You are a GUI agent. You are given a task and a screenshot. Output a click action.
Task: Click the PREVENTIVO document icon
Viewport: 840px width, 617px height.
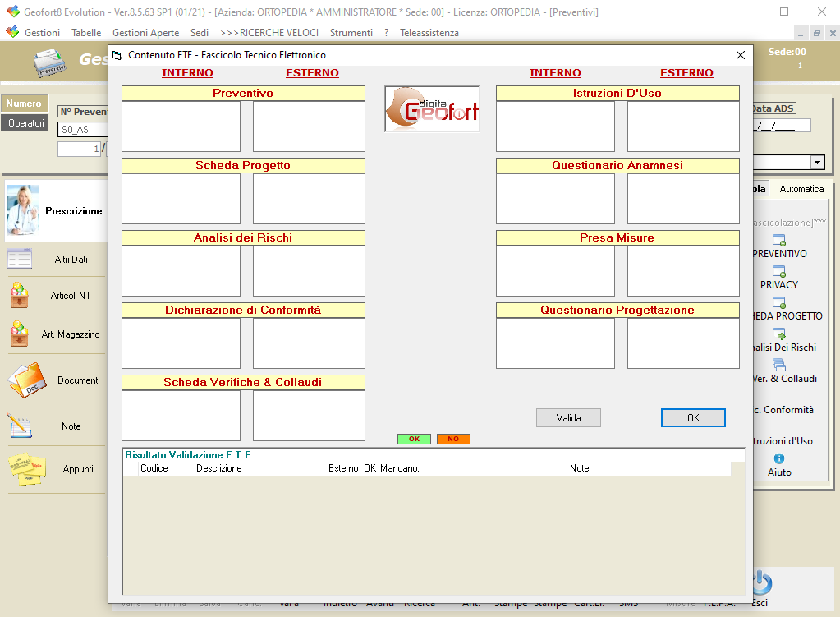tap(778, 240)
